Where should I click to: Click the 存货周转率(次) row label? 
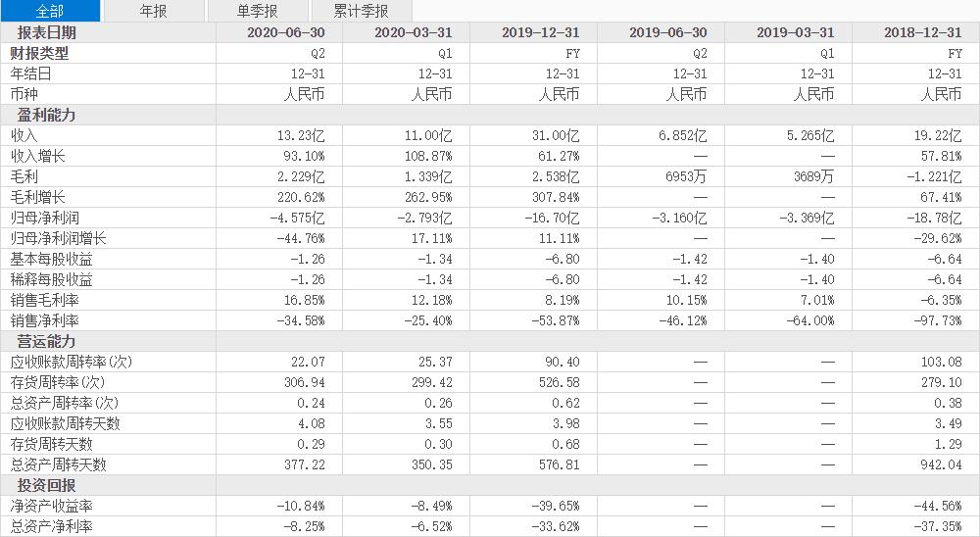tap(58, 382)
